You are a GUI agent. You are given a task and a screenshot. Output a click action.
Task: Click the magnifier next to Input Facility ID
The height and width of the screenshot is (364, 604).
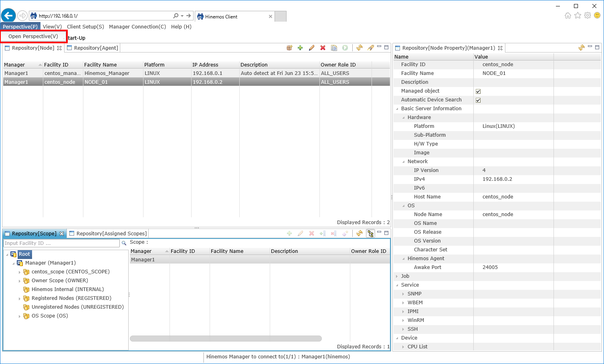pyautogui.click(x=124, y=243)
